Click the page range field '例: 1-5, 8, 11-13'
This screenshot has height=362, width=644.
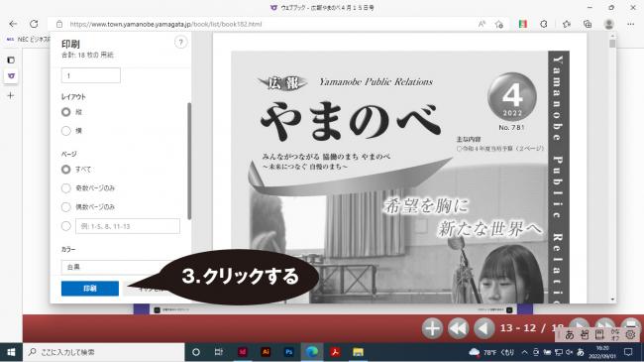pos(128,226)
